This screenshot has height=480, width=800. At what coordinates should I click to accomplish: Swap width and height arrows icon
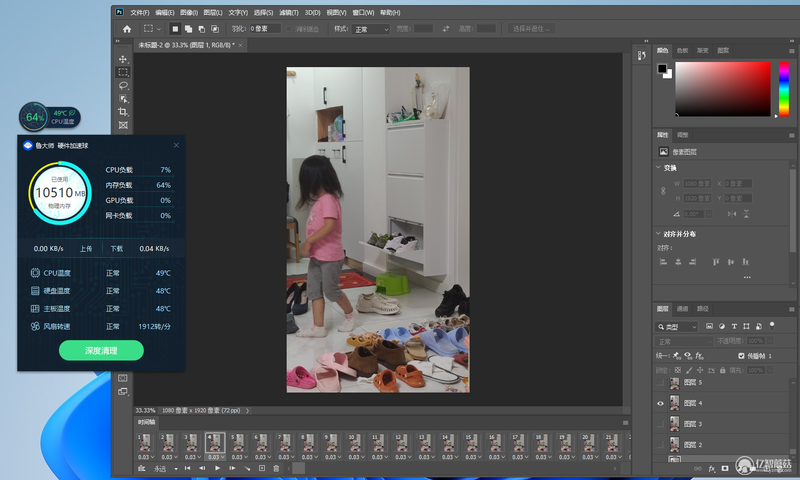click(x=446, y=29)
